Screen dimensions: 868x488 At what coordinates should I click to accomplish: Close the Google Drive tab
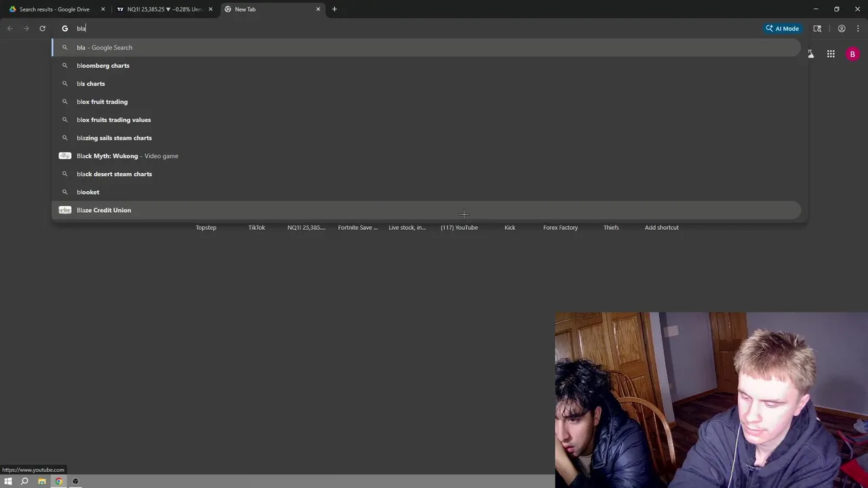tap(103, 9)
